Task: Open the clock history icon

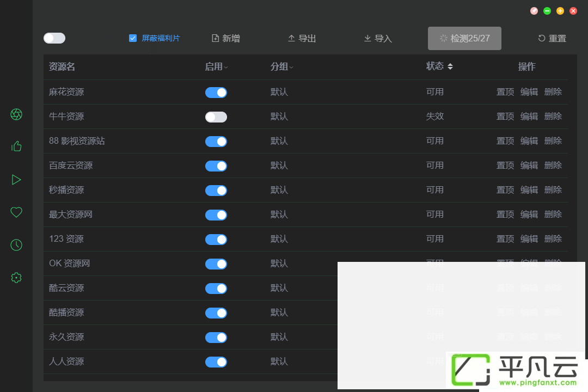Action: tap(16, 245)
